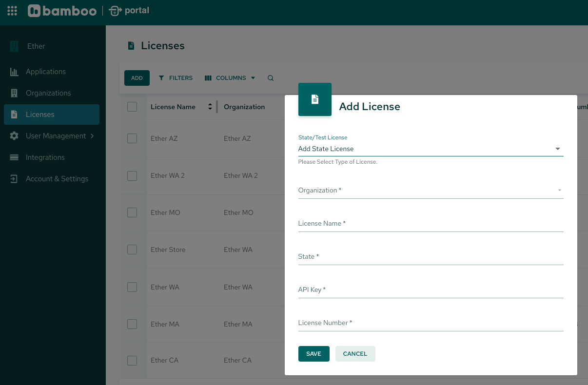Open Licenses in the sidebar

52,115
